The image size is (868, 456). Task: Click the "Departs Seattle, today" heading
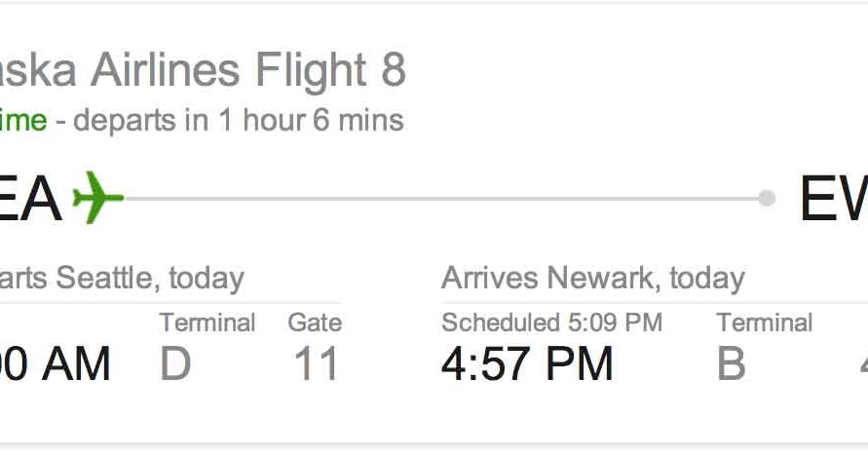[121, 279]
